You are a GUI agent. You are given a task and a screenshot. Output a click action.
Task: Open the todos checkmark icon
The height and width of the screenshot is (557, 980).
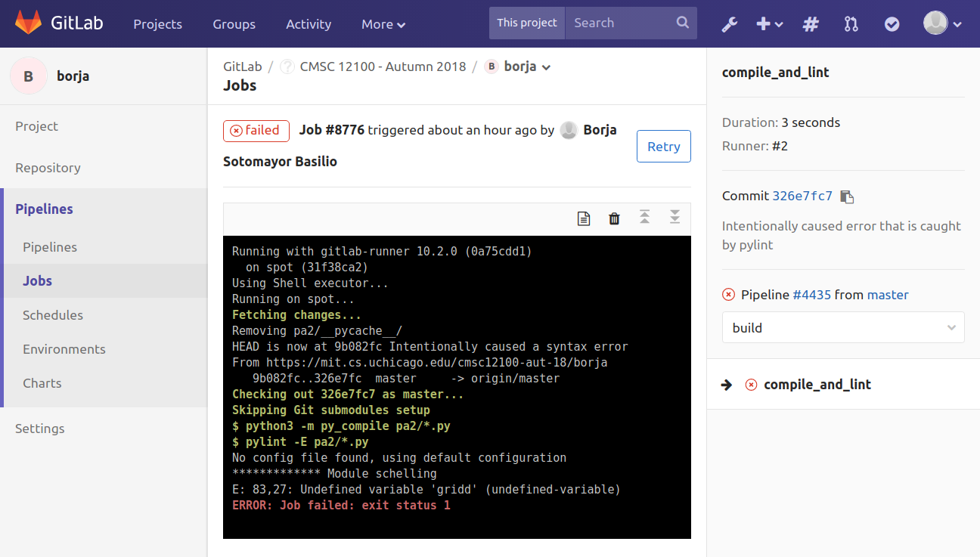[x=892, y=24]
